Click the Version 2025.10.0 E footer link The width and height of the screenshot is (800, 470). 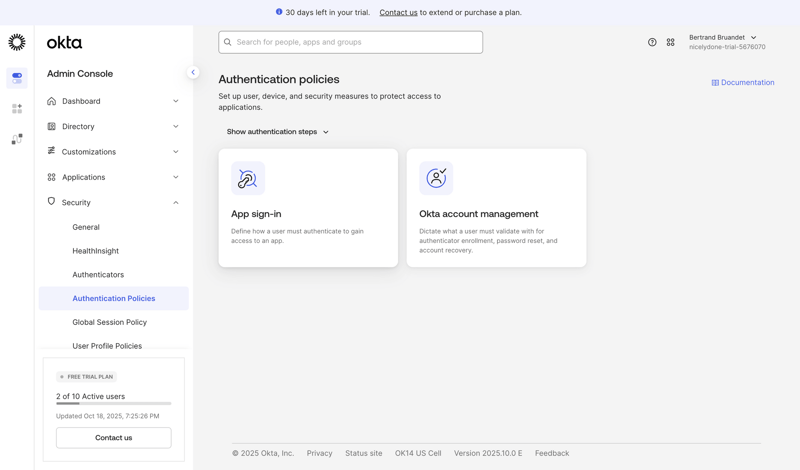point(488,453)
